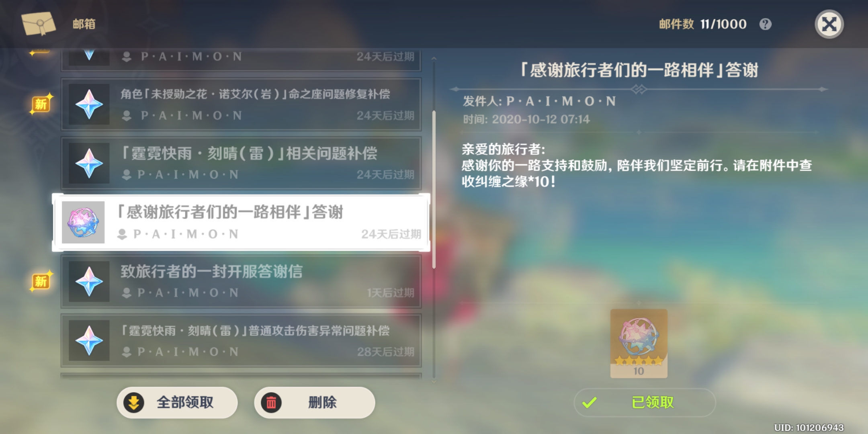Screen dimensions: 868x434
Task: Click the Primogem icon on the Noelle constellation compensation mail
Action: click(89, 104)
